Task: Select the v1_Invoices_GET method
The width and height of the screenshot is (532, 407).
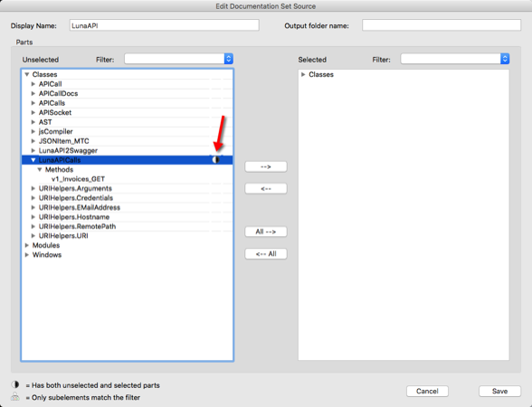Action: click(x=78, y=179)
